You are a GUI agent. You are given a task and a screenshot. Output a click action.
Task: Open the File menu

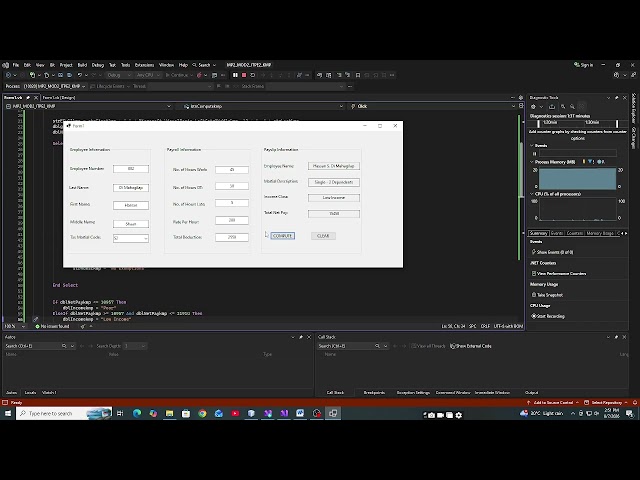click(x=16, y=65)
